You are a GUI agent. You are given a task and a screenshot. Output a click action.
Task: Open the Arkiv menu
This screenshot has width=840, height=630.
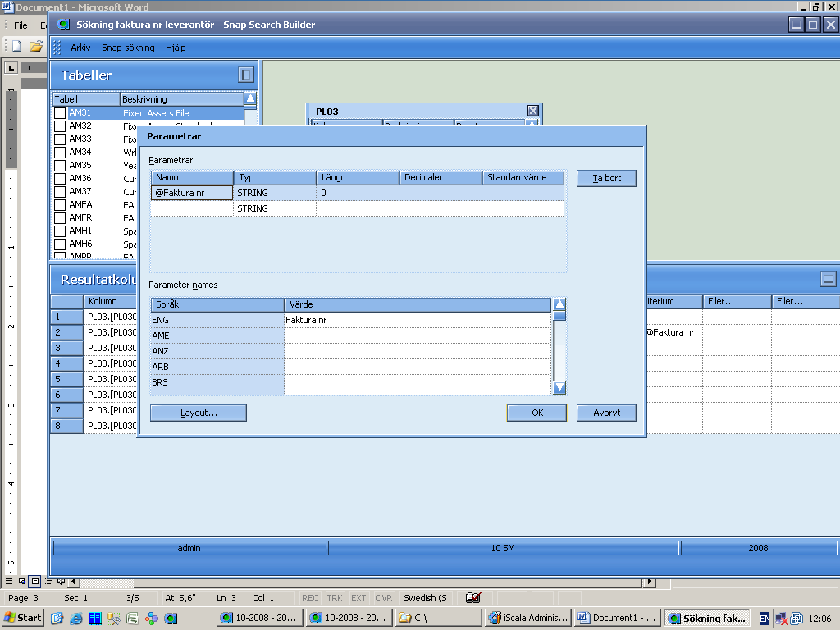pyautogui.click(x=80, y=48)
